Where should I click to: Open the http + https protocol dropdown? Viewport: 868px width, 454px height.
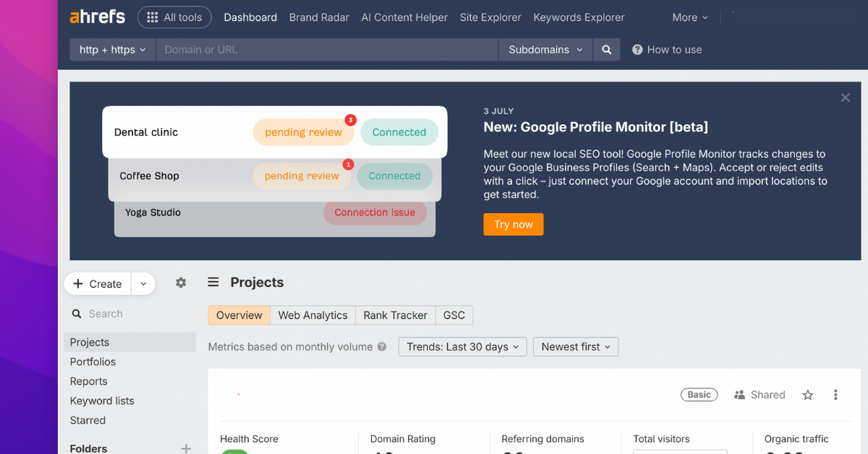112,50
